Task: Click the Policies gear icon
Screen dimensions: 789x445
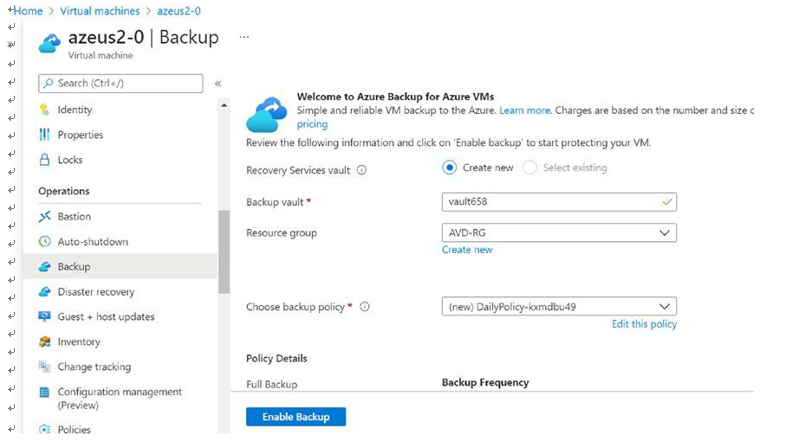Action: point(44,429)
